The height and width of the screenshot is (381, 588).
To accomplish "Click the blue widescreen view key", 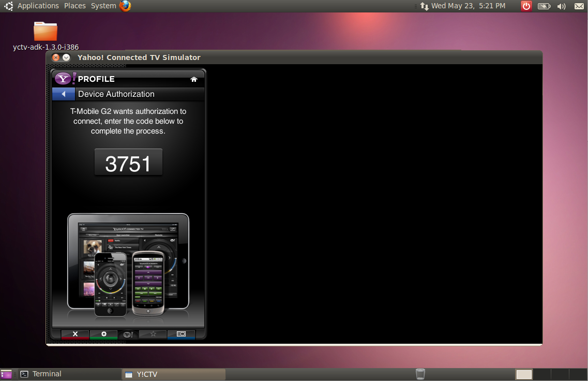I will [x=181, y=334].
